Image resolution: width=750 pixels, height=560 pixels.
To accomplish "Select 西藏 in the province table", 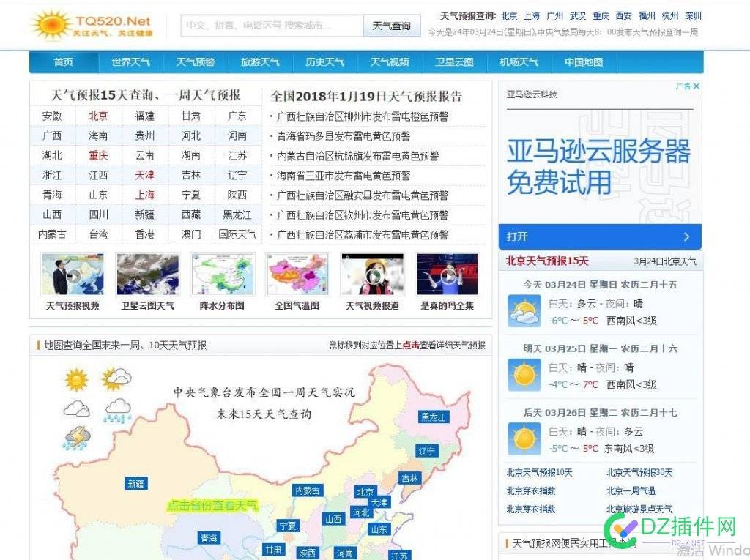I will coord(191,214).
